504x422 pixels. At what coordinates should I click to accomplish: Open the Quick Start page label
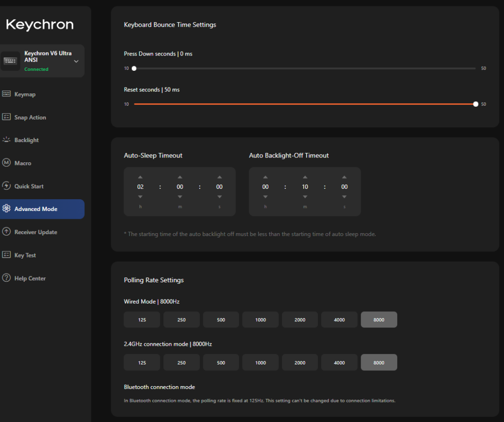point(29,186)
